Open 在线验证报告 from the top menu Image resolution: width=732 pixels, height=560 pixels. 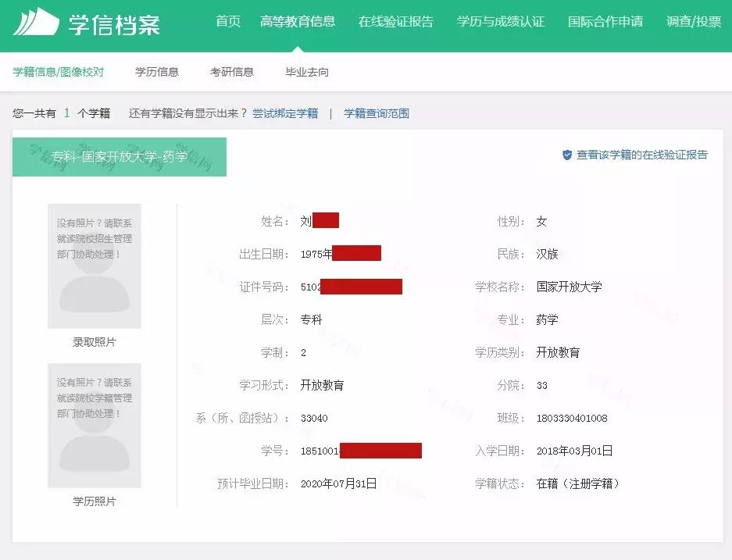click(396, 23)
